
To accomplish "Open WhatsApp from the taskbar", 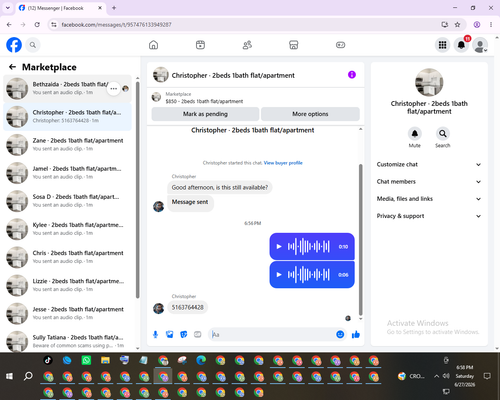I will pos(86,360).
